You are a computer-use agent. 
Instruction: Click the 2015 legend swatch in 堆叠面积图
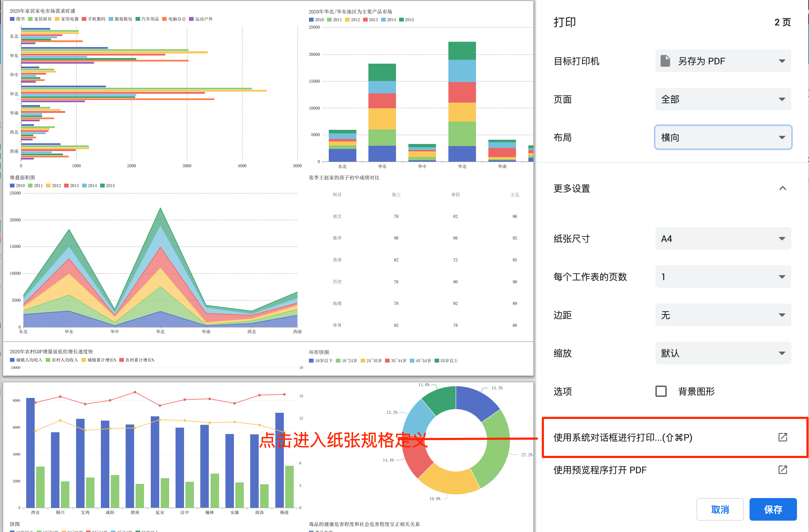click(x=102, y=186)
